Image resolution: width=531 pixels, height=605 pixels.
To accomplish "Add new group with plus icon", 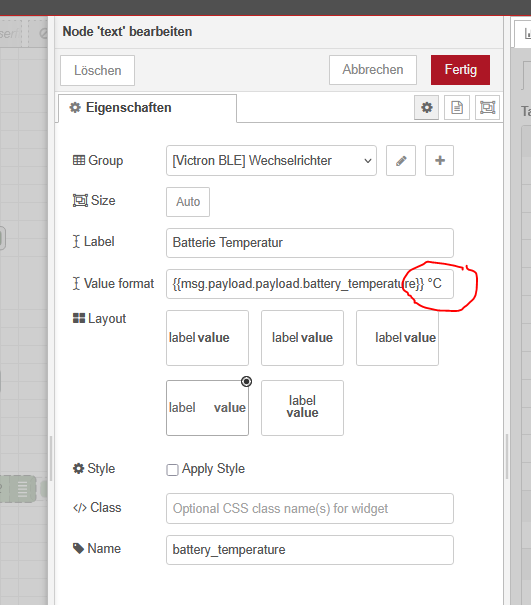I will pyautogui.click(x=440, y=161).
